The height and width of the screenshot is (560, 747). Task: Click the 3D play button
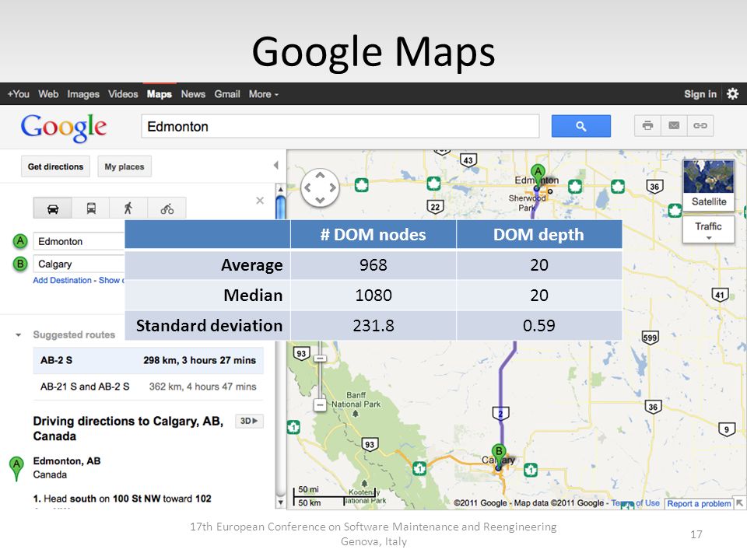point(249,421)
